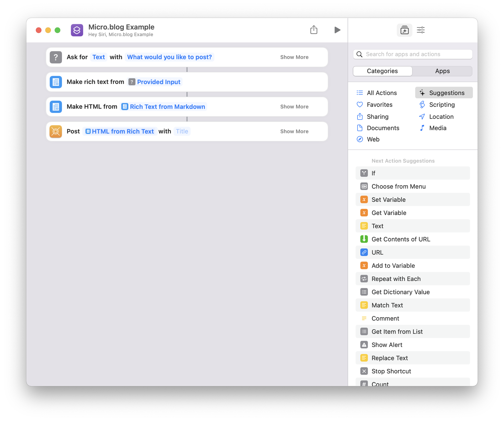Close the window with the red button
The width and height of the screenshot is (504, 421).
[x=39, y=30]
